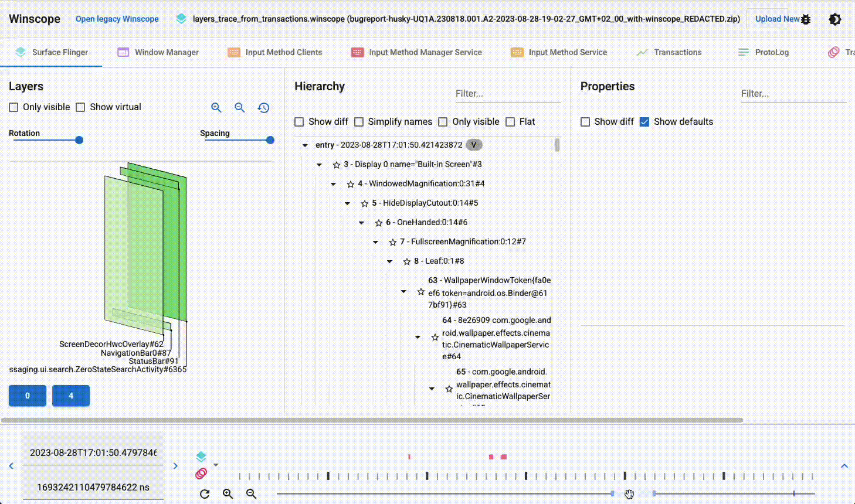
Task: Open the bug report tool
Action: pyautogui.click(x=806, y=19)
